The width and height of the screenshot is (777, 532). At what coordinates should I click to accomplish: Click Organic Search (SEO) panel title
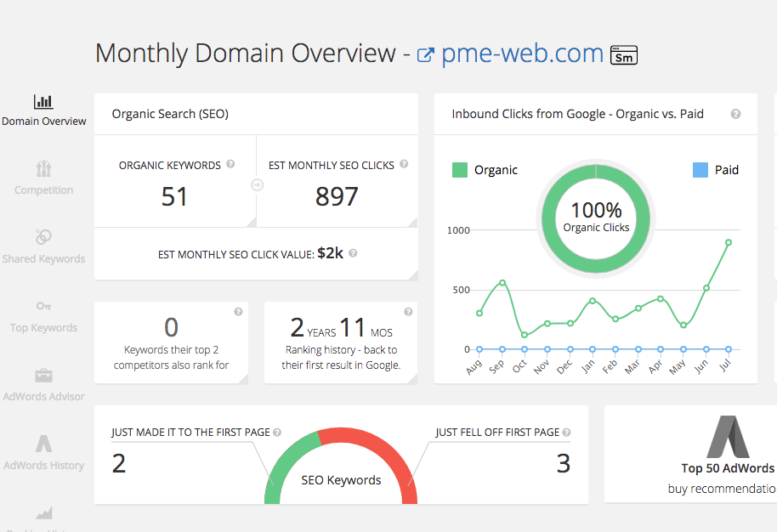(170, 114)
